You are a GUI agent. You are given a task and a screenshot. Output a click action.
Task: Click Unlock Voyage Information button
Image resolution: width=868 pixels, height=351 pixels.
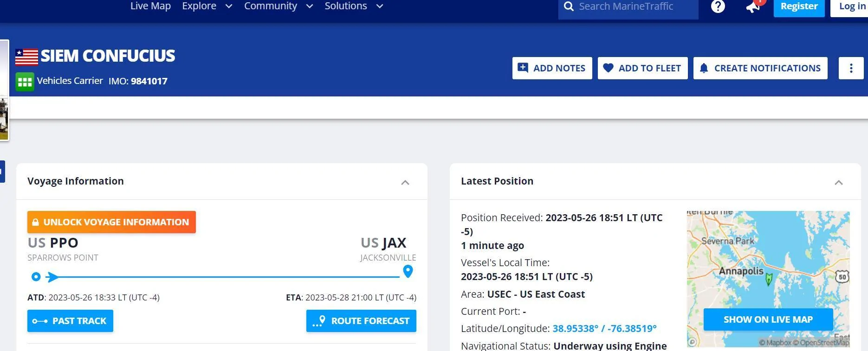click(x=111, y=222)
